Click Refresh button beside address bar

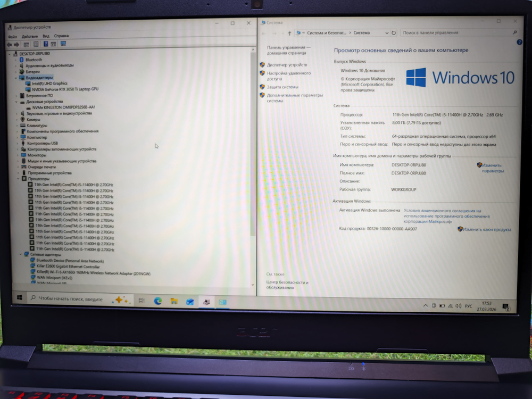click(x=394, y=33)
